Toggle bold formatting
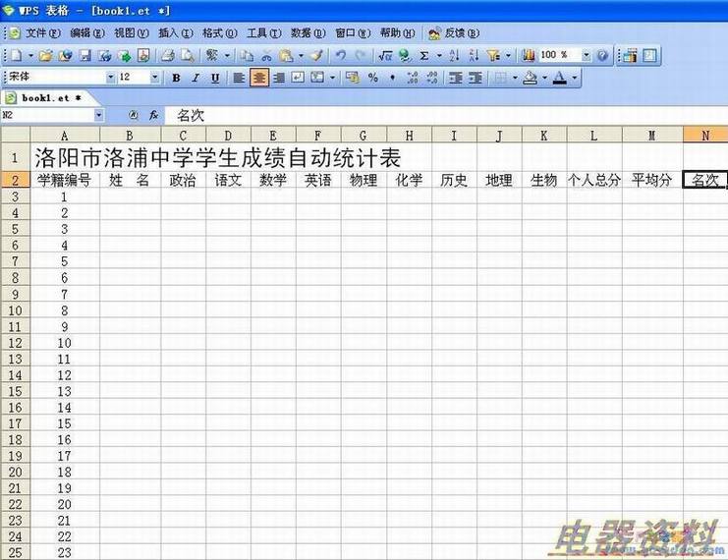This screenshot has height=560, width=728. point(176,78)
